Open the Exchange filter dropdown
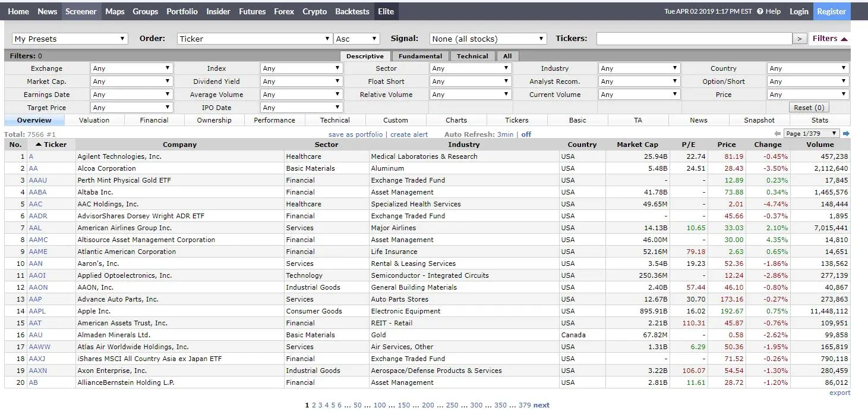868x414 pixels. click(x=131, y=68)
